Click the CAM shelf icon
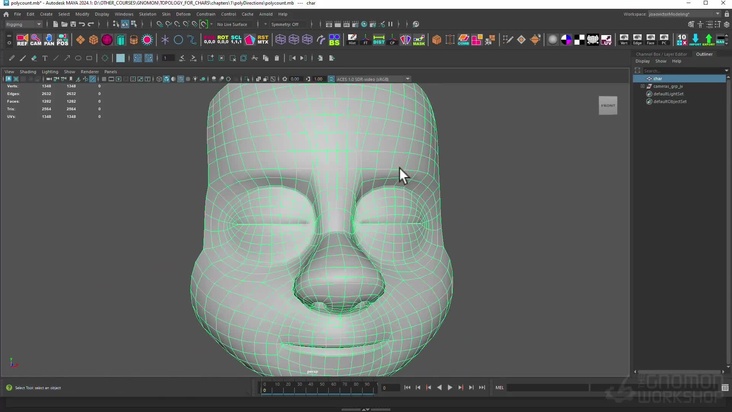This screenshot has height=412, width=732. click(36, 41)
